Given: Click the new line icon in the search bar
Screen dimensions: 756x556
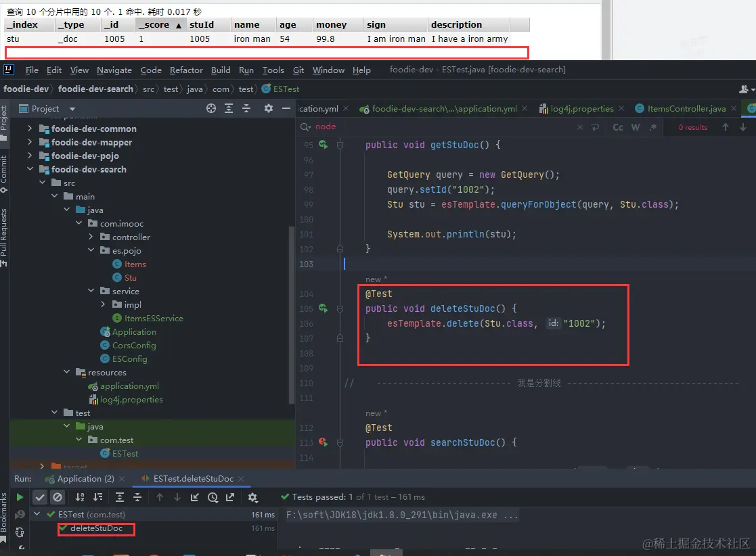Looking at the screenshot, I should tap(596, 127).
